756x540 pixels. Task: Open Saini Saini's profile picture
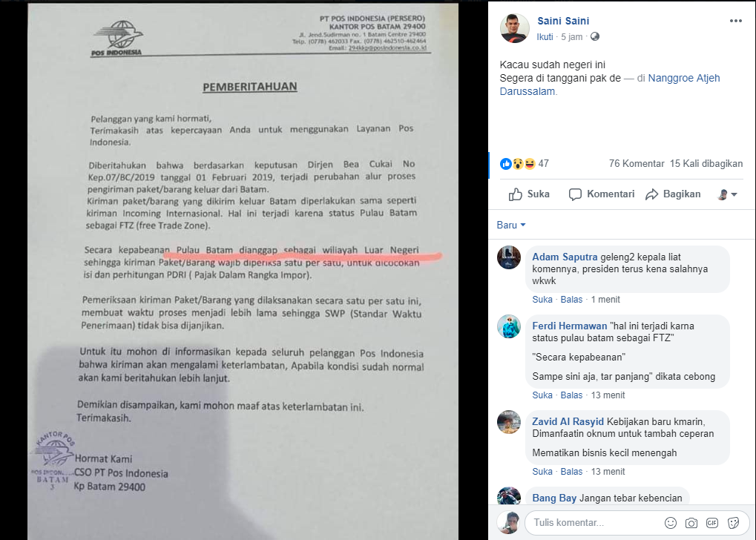click(x=514, y=28)
